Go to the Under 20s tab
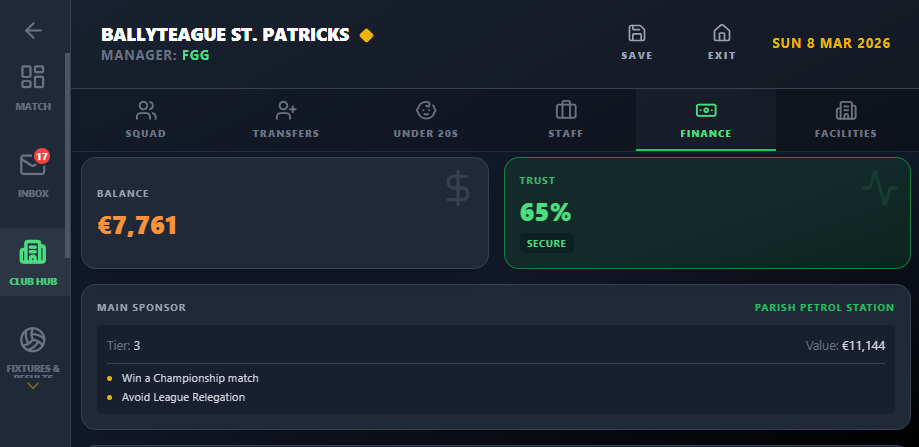Screen dimensions: 919x447 click(426, 119)
